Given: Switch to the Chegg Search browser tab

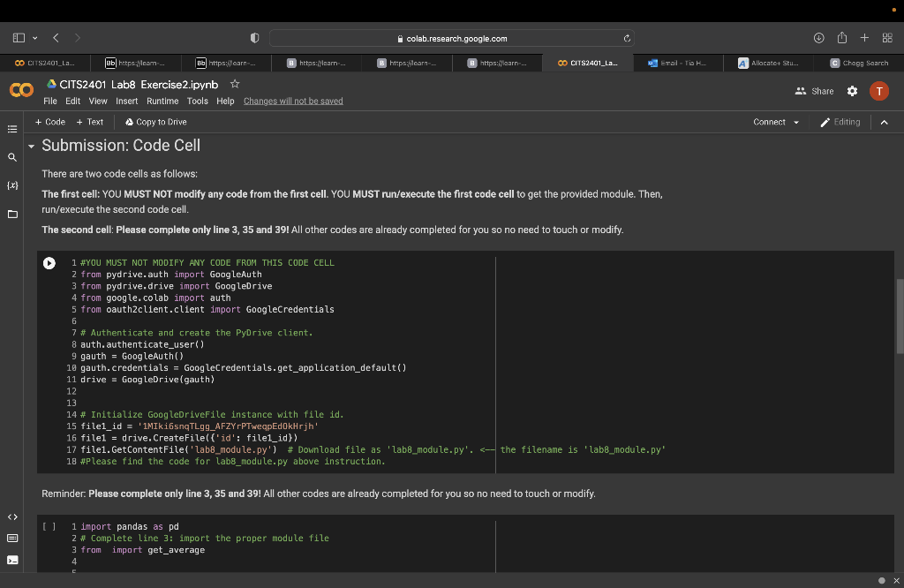Looking at the screenshot, I should click(x=859, y=63).
